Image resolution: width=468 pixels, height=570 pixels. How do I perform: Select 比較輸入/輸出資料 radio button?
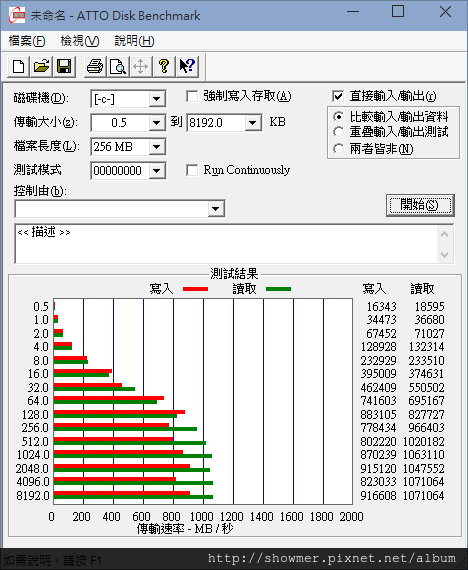pos(338,117)
